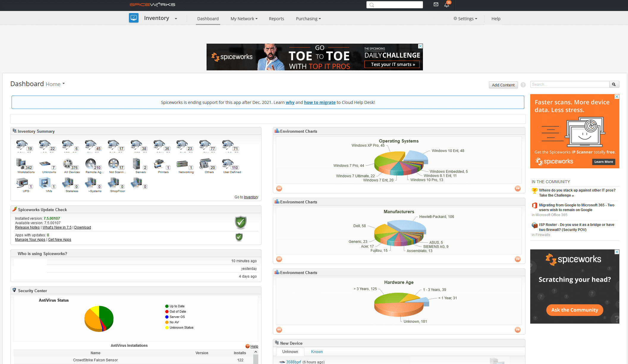
Task: Open the Take the Challenge community post
Action: (x=577, y=193)
